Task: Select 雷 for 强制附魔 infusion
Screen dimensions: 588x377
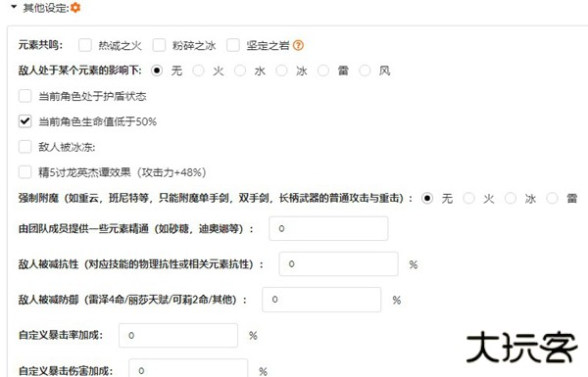Action: (552, 198)
